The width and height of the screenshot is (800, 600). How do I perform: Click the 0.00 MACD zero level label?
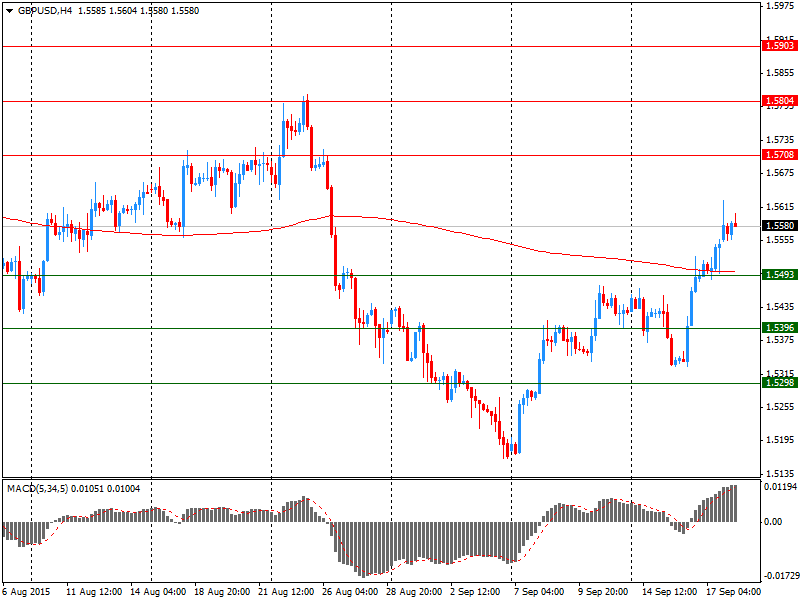point(773,521)
